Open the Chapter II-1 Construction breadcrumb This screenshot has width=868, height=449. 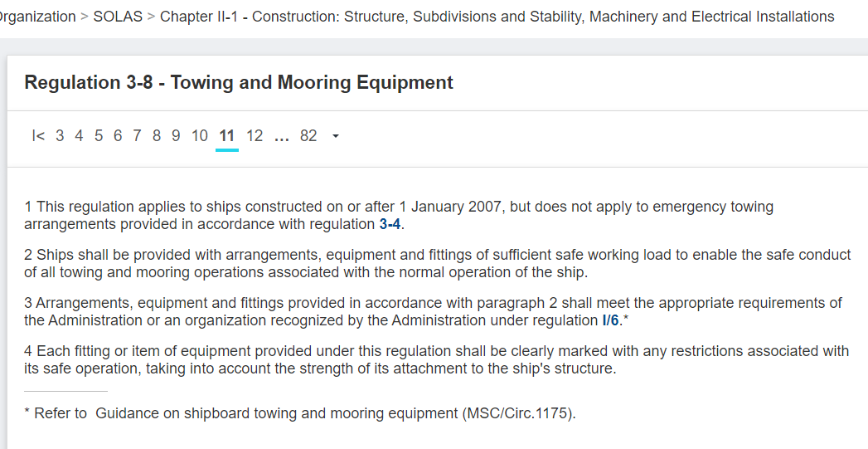(x=497, y=17)
